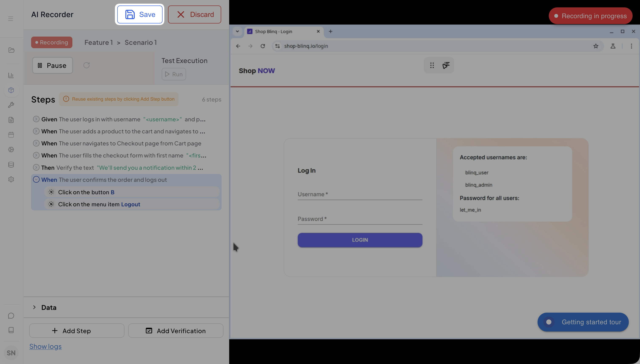Expand the Data section
This screenshot has height=364, width=640.
pos(34,307)
